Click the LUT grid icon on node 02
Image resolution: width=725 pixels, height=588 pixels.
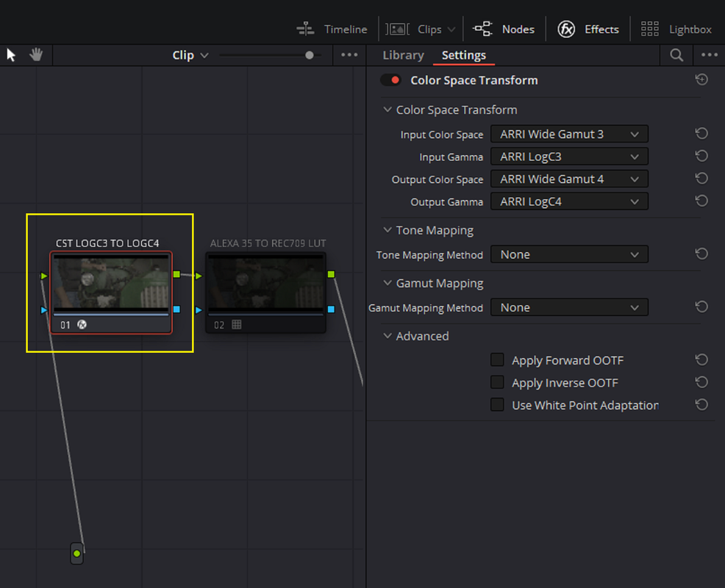click(x=236, y=325)
